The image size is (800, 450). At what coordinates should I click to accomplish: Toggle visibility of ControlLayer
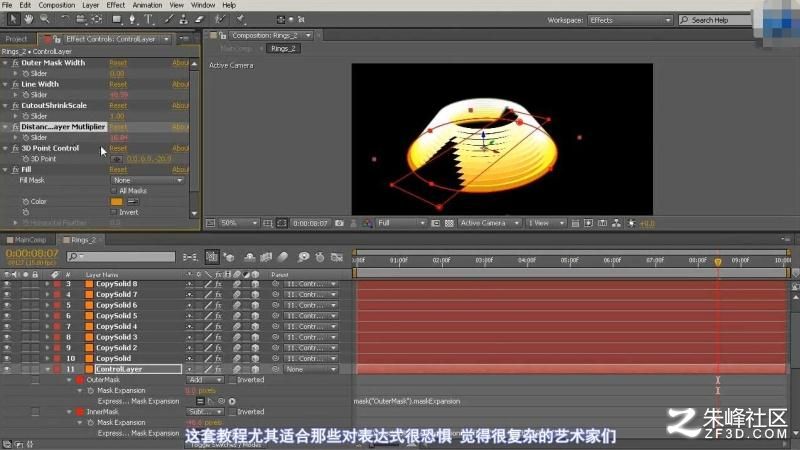point(7,369)
